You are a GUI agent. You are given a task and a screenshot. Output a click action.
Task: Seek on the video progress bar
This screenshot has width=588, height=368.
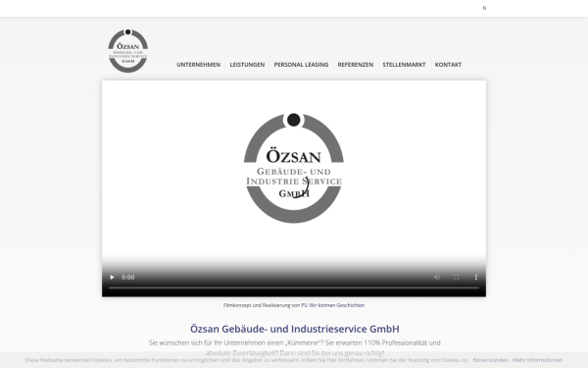click(294, 288)
